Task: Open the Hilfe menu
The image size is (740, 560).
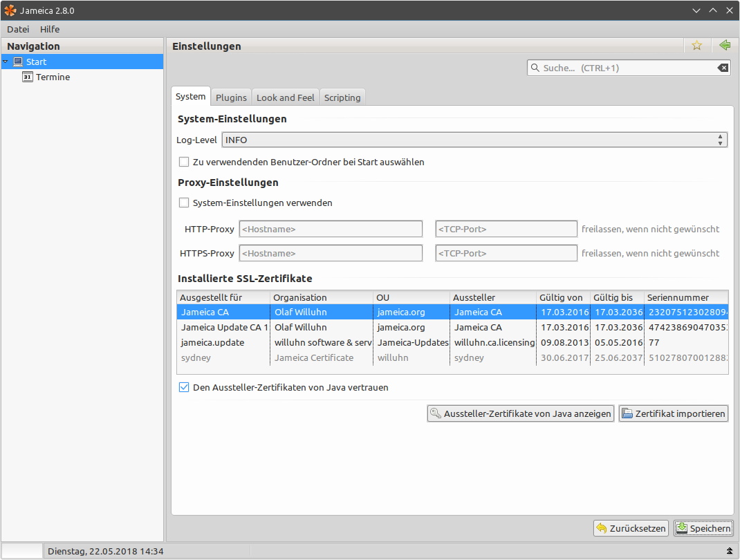Action: (x=50, y=29)
